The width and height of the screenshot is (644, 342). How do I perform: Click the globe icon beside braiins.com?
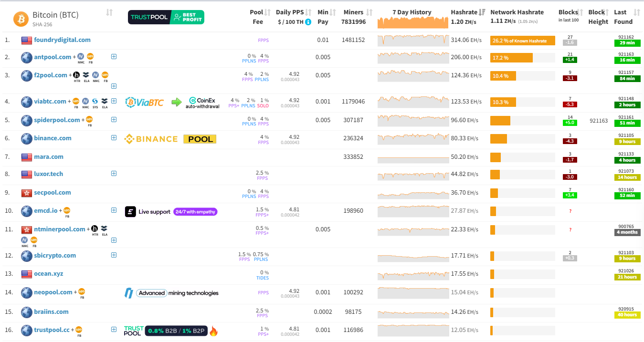[x=27, y=312]
